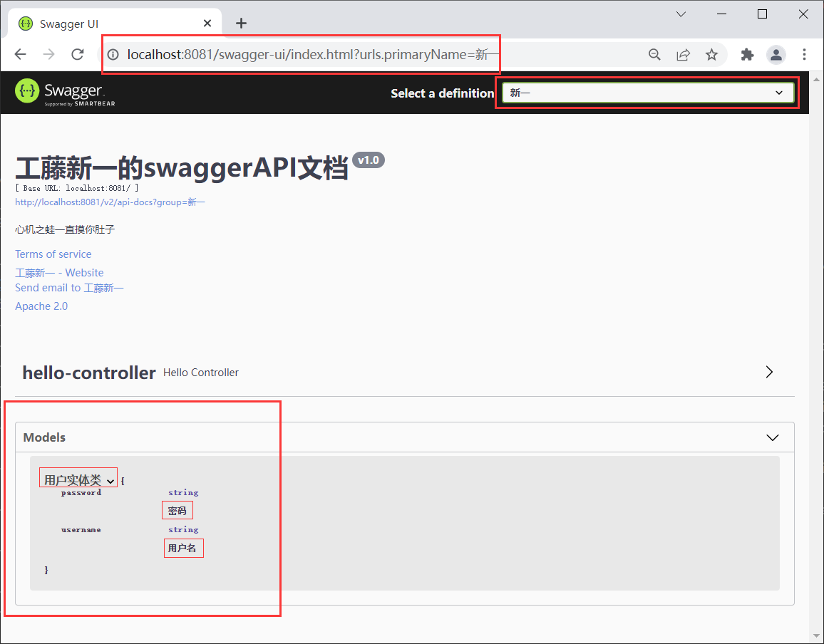Click the zoom magnifier icon in the toolbar
This screenshot has width=824, height=644.
(x=654, y=54)
